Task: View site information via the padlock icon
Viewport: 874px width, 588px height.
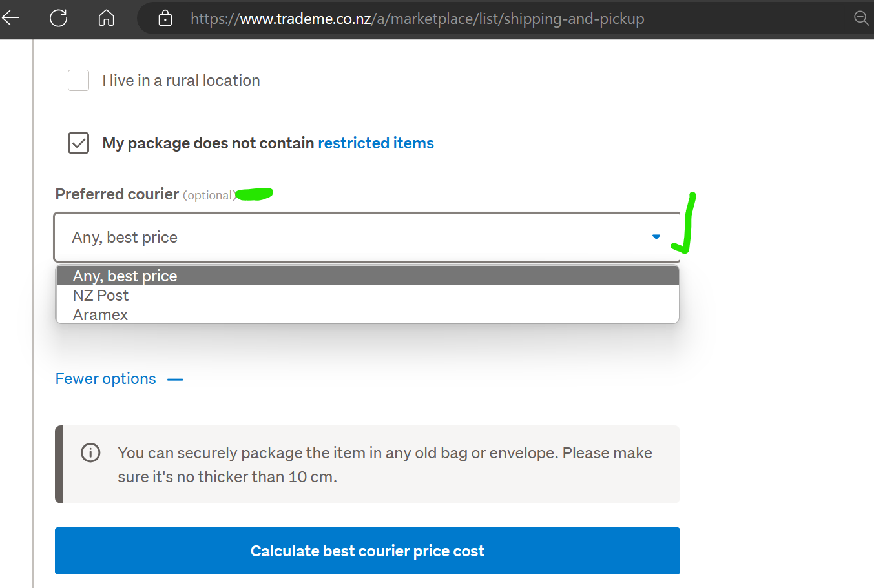Action: [x=165, y=18]
